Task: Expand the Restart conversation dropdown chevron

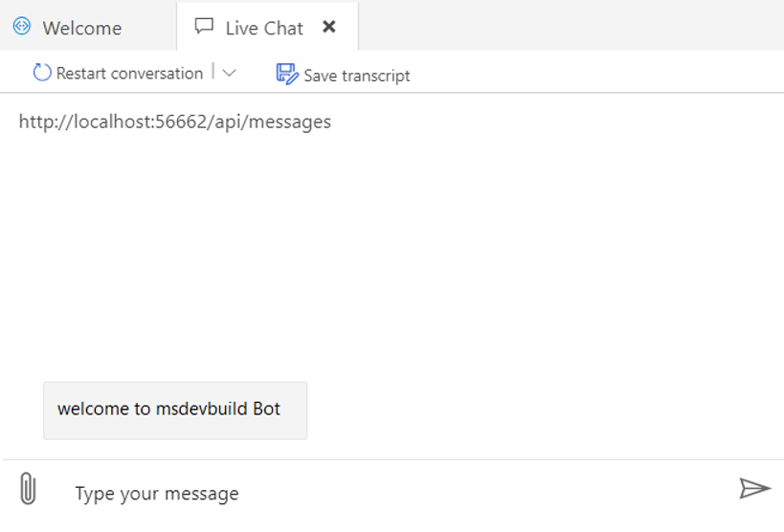Action: pos(229,74)
